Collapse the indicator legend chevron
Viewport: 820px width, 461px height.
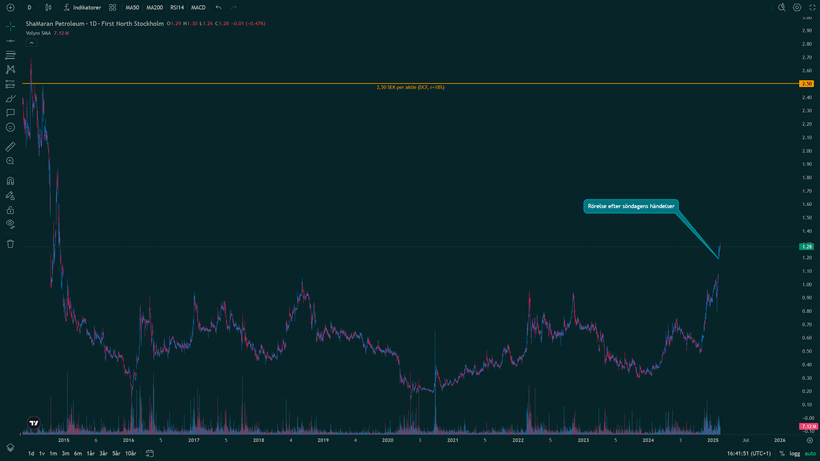(31, 43)
